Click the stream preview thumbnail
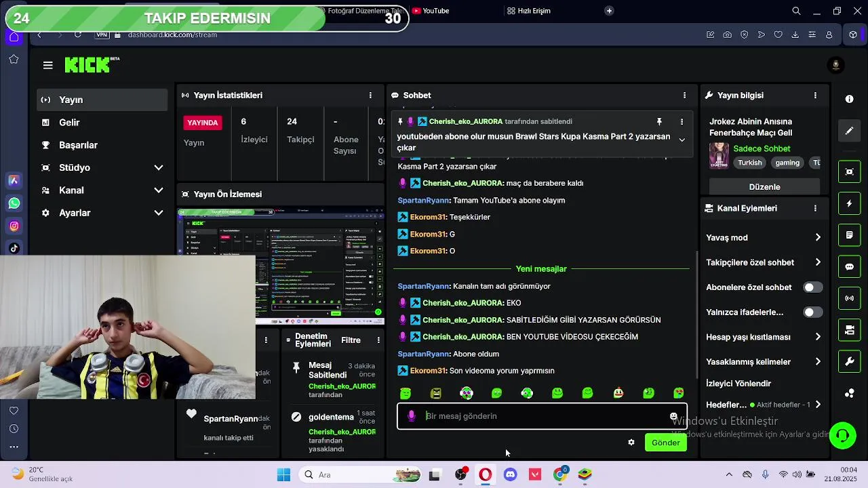The height and width of the screenshot is (488, 868). [281, 266]
